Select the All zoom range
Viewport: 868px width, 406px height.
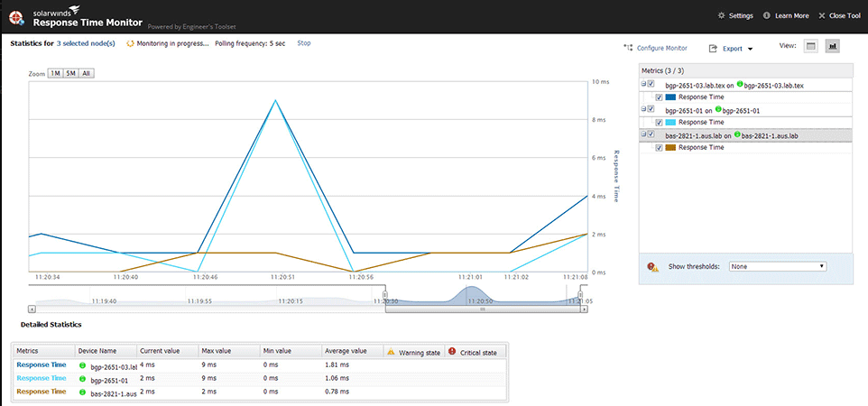[x=86, y=73]
